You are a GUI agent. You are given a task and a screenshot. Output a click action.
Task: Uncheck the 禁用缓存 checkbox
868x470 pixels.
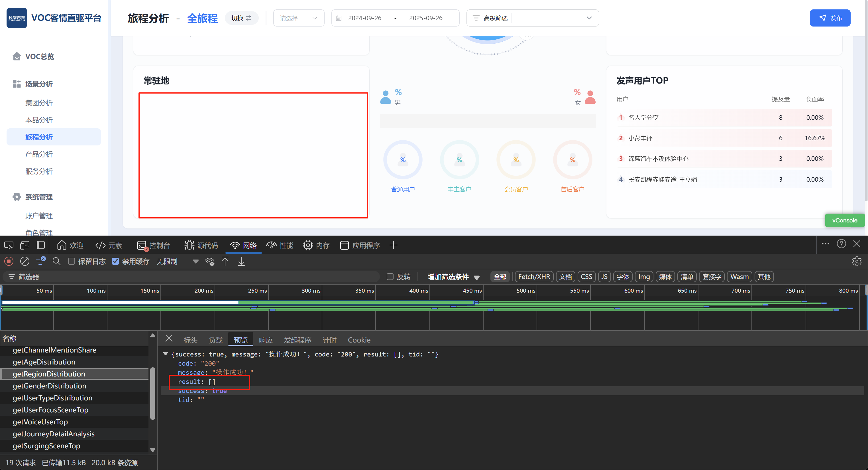[115, 261]
